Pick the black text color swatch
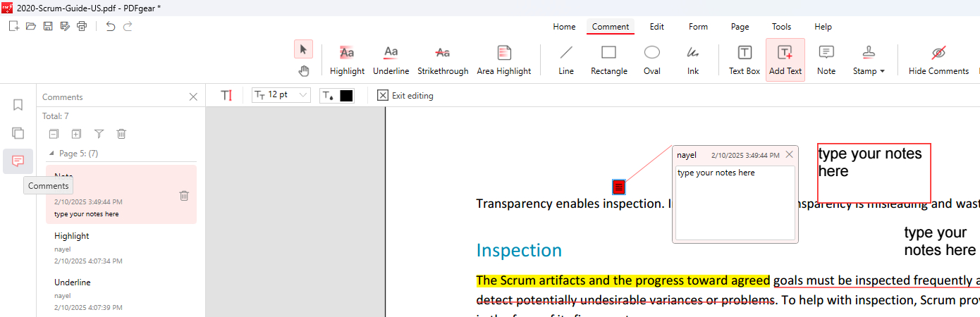Viewport: 980px width, 317px height. tap(346, 96)
